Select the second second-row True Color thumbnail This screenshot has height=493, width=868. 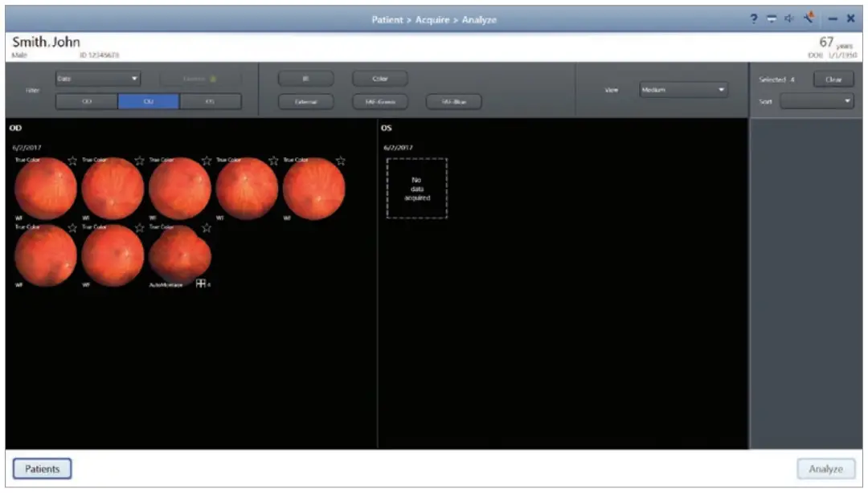pyautogui.click(x=113, y=255)
